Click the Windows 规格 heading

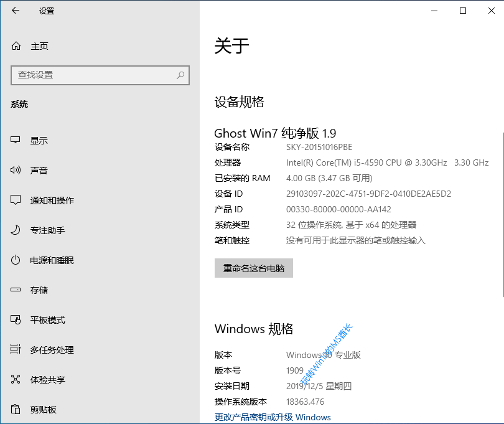coord(254,329)
